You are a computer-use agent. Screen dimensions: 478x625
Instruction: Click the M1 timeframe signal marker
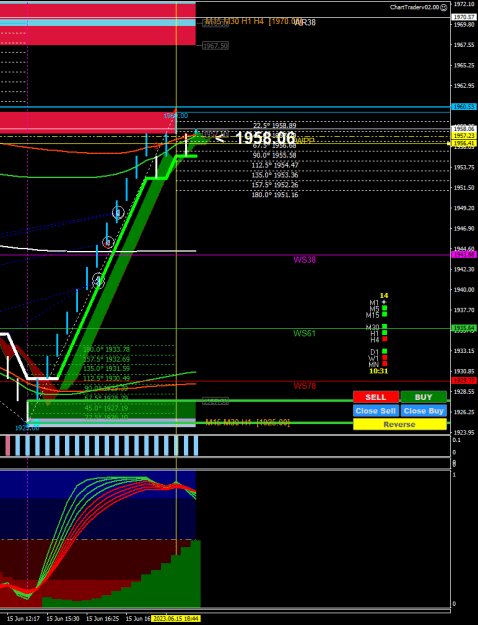click(x=384, y=302)
